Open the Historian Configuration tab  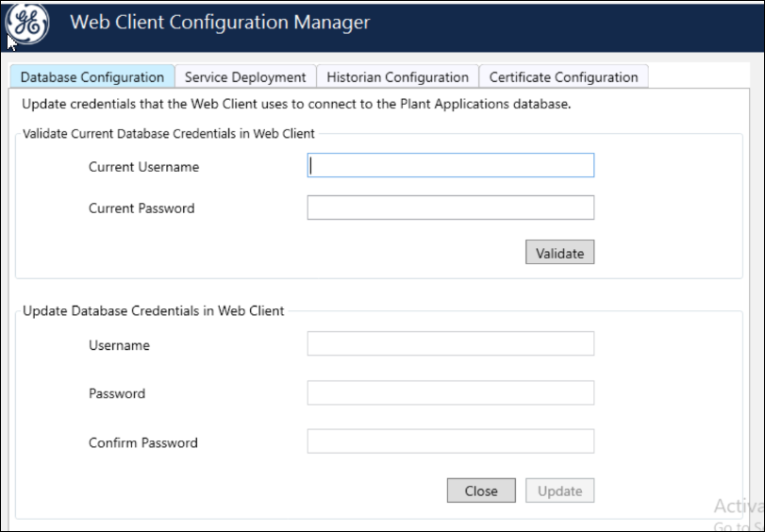[x=398, y=77]
